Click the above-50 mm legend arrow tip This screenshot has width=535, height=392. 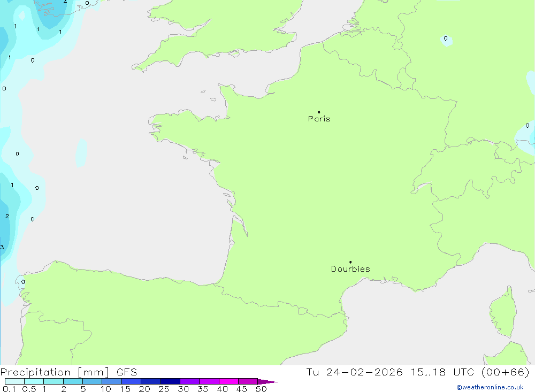pyautogui.click(x=267, y=381)
